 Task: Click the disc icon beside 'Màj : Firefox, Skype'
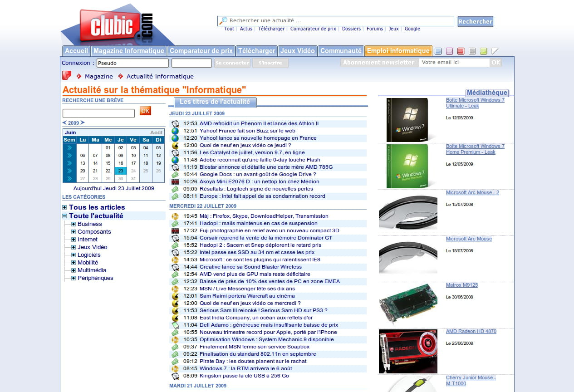[175, 216]
